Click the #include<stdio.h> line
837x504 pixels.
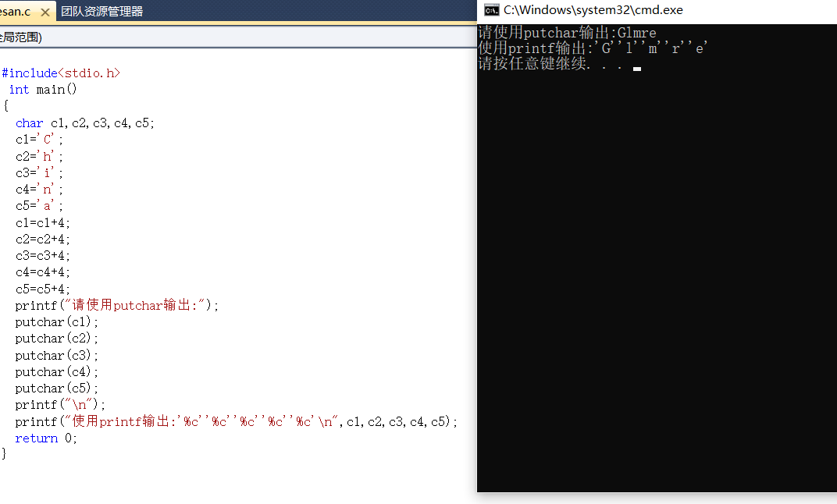pyautogui.click(x=61, y=73)
